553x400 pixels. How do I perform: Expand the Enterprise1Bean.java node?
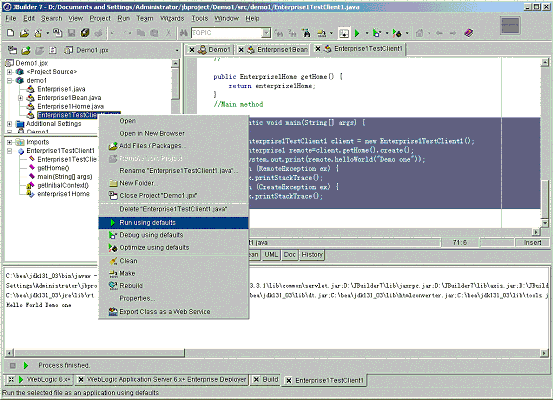(x=20, y=98)
